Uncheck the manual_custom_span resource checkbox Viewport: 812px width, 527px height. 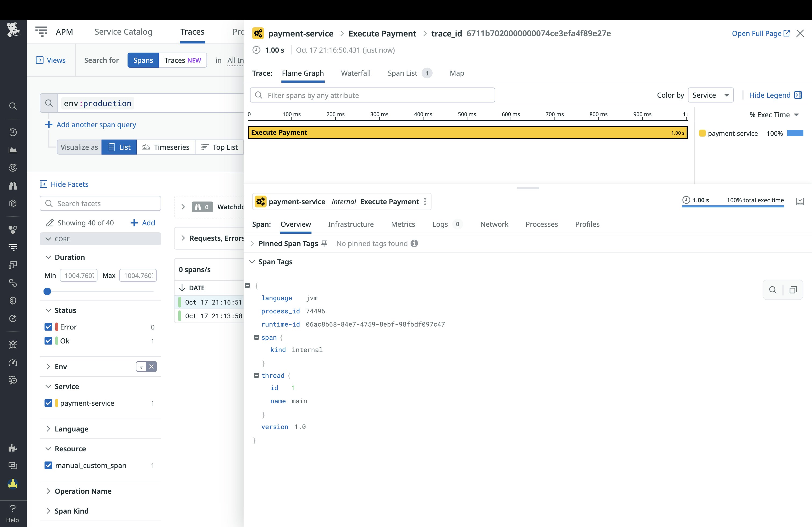coord(48,465)
